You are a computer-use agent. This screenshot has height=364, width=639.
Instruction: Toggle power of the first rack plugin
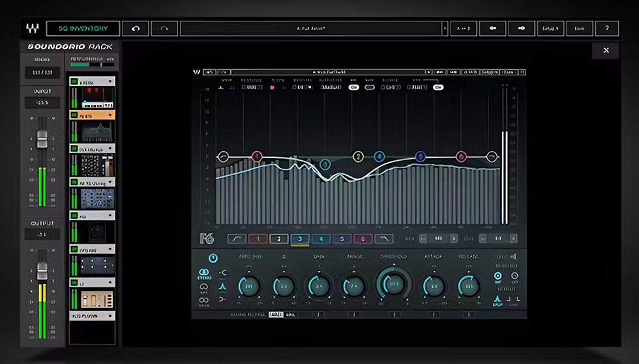click(x=74, y=81)
